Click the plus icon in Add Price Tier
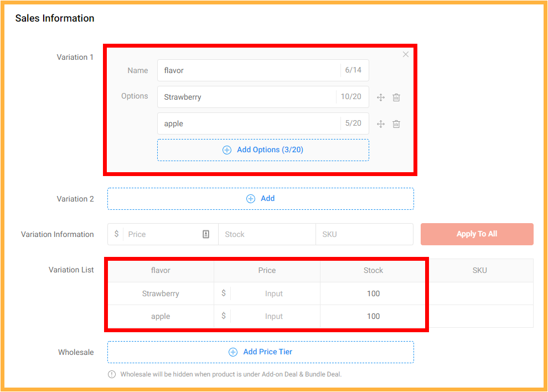 click(x=233, y=352)
